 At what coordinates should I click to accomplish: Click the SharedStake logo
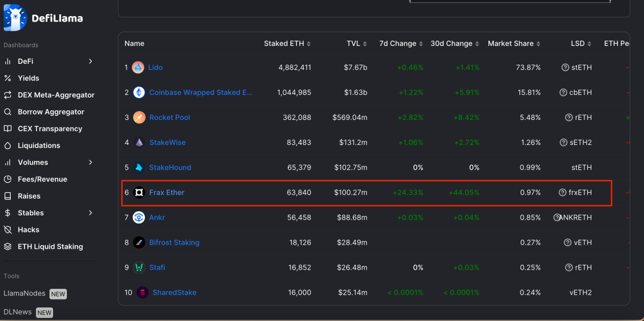(143, 292)
